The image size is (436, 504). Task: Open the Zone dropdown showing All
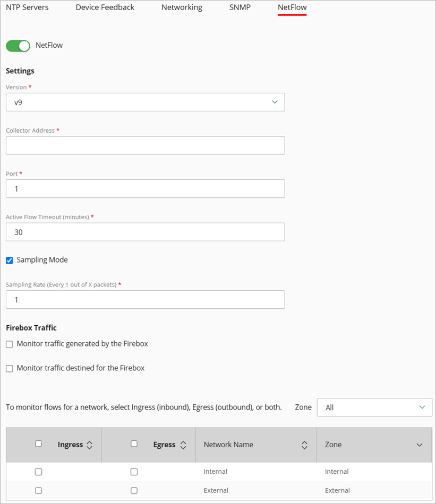(374, 407)
